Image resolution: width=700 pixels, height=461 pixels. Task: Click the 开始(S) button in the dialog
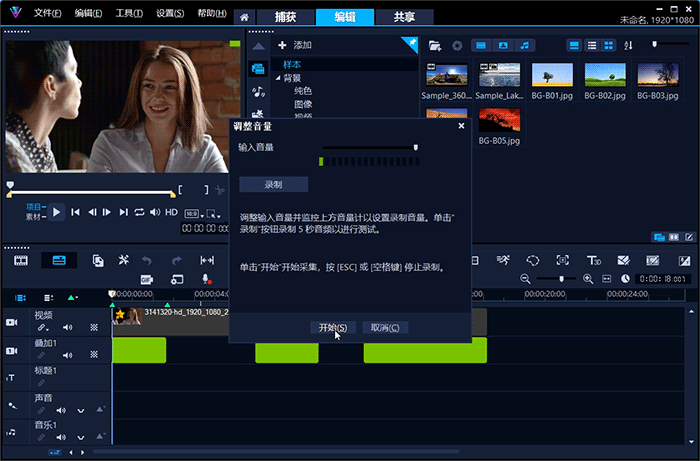click(333, 328)
